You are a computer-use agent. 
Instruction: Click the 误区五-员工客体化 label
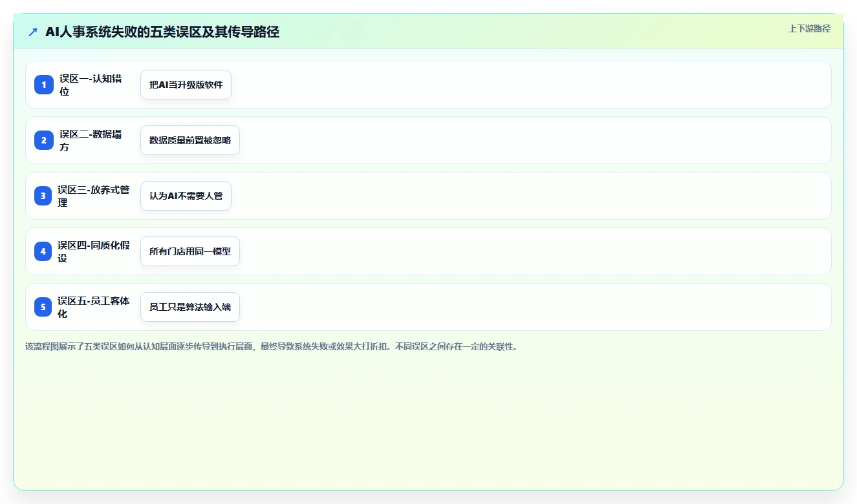coord(94,307)
